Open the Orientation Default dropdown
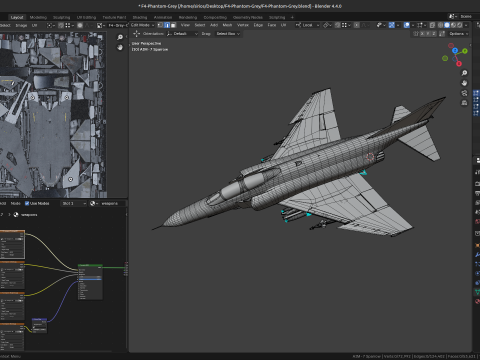 [182, 34]
